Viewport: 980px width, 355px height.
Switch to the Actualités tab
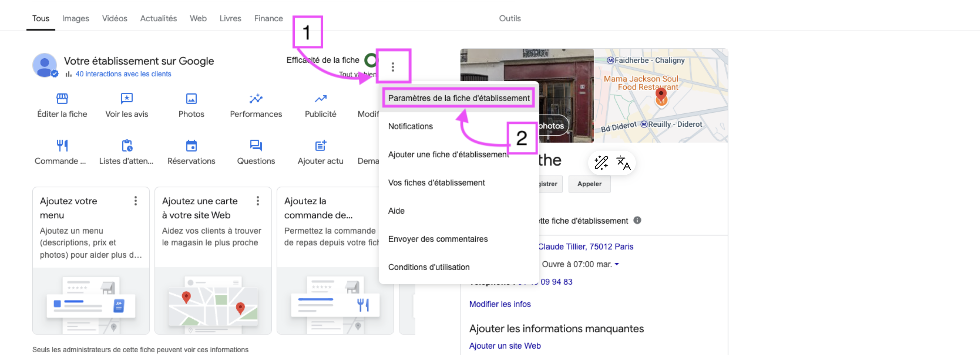coord(158,18)
